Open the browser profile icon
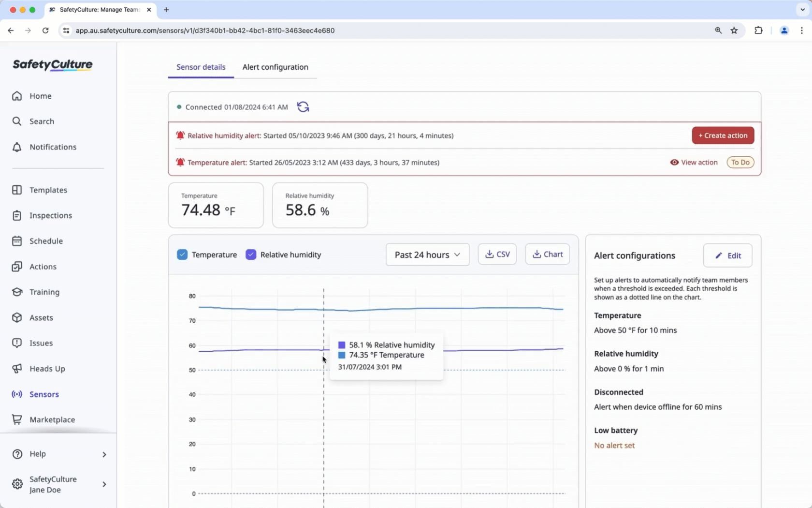Image resolution: width=812 pixels, height=508 pixels. click(784, 30)
